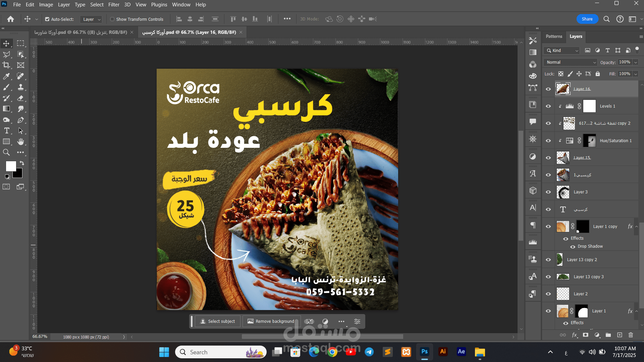Hide the Drop Shadow effect

(x=573, y=247)
